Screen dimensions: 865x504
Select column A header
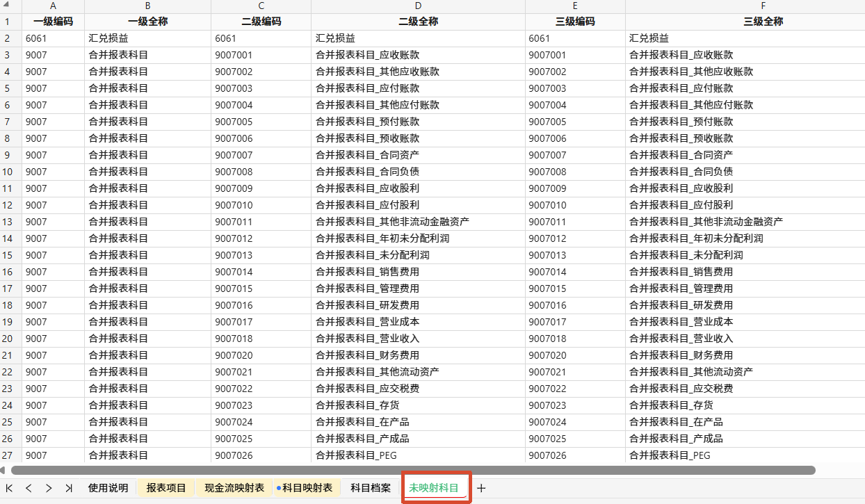coord(53,6)
